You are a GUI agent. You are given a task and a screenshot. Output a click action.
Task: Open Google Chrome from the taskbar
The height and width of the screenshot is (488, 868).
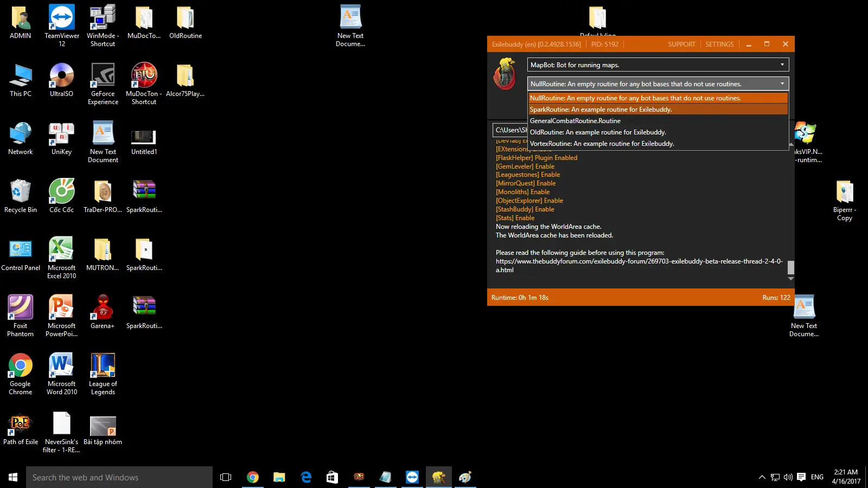[253, 477]
